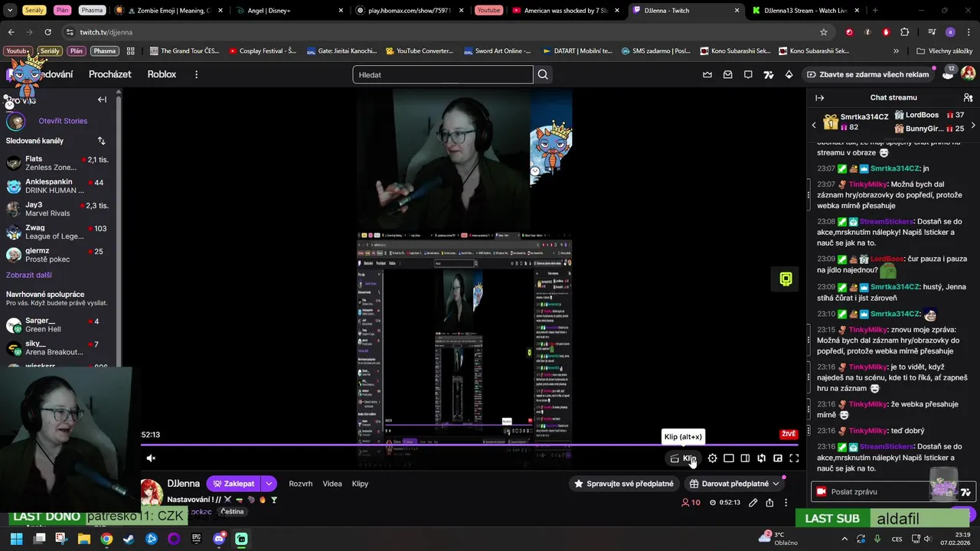The width and height of the screenshot is (980, 551).
Task: Click Zobrazit další to show more channels
Action: pos(29,275)
